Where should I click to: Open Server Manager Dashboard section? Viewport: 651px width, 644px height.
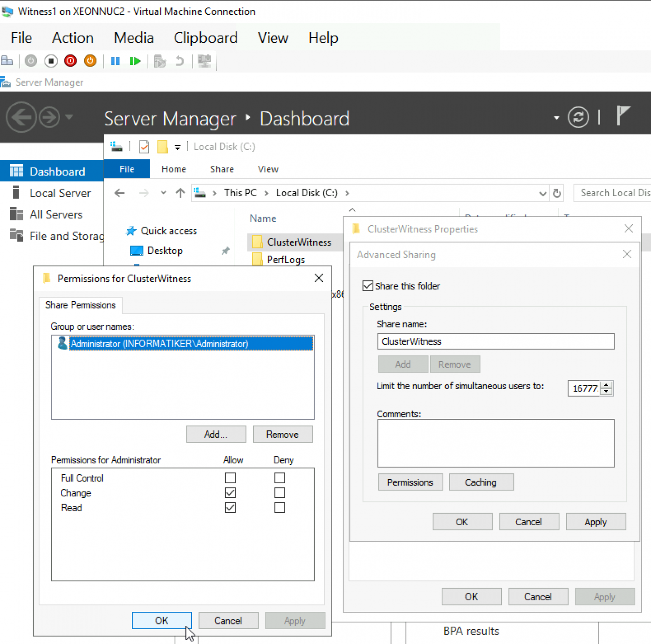click(x=57, y=171)
